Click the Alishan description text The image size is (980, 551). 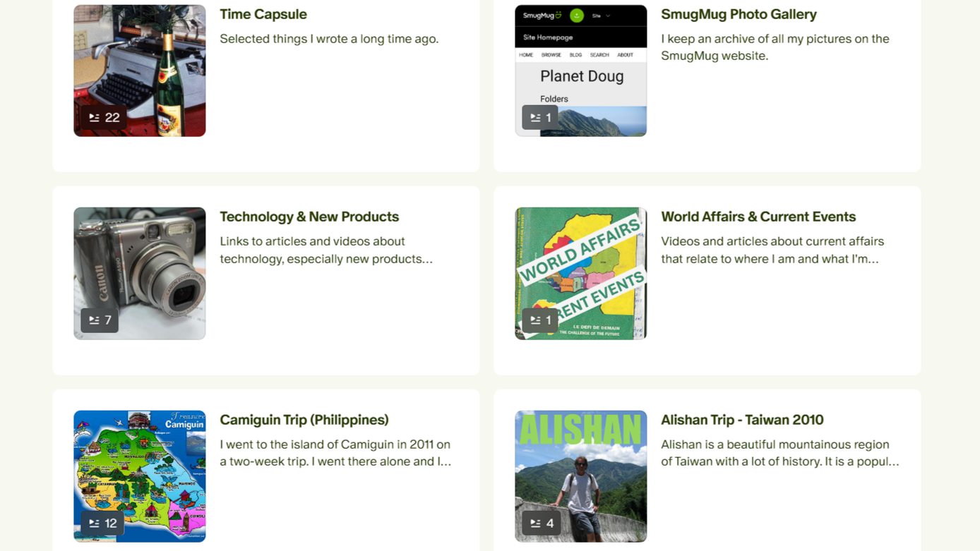click(780, 453)
